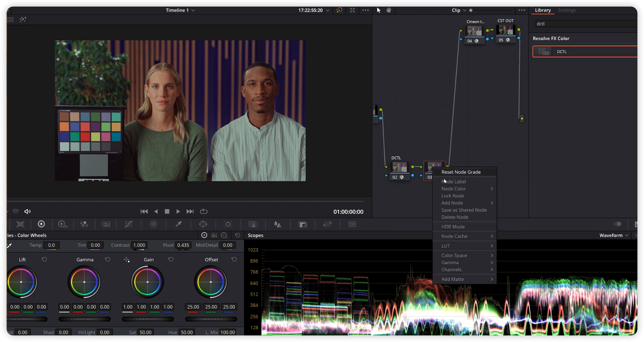Select the Qualifier eyedropper palette
This screenshot has width=644, height=342.
(x=179, y=224)
